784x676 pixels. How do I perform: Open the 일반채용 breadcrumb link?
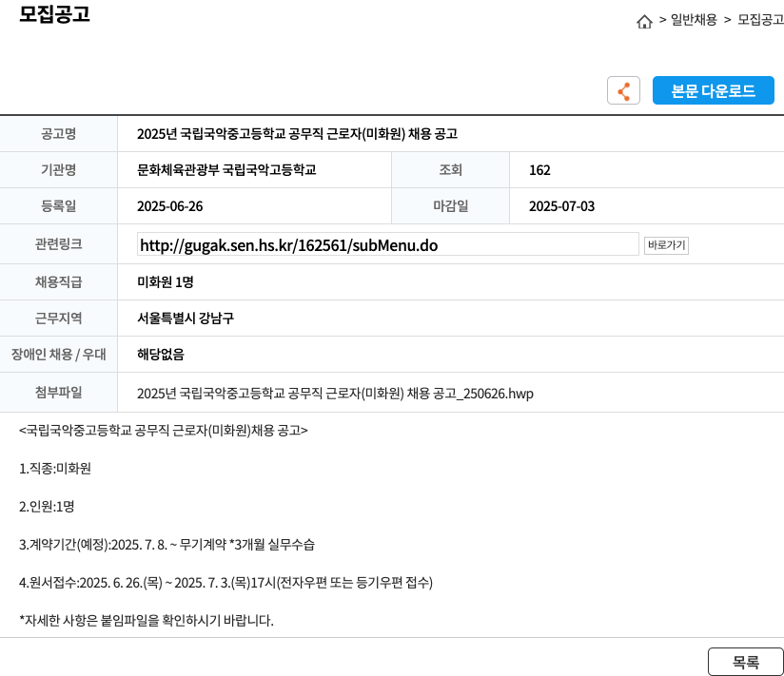tap(694, 20)
